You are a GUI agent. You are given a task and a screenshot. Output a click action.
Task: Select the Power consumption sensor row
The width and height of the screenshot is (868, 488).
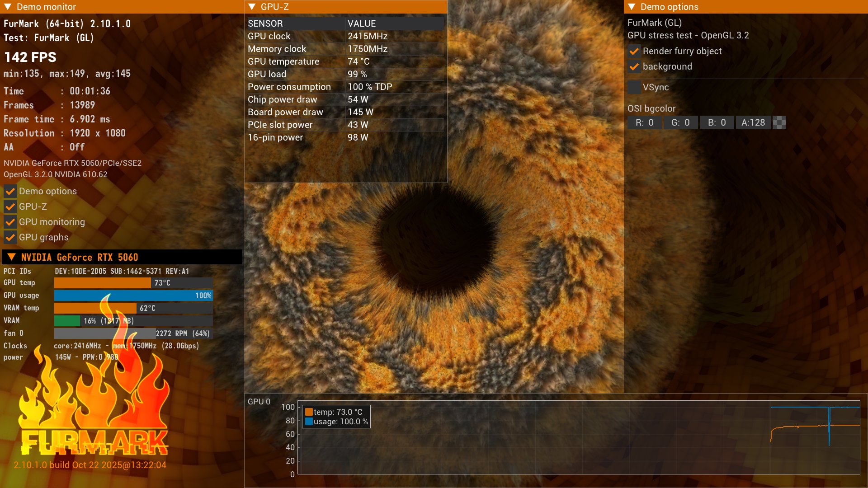click(346, 87)
